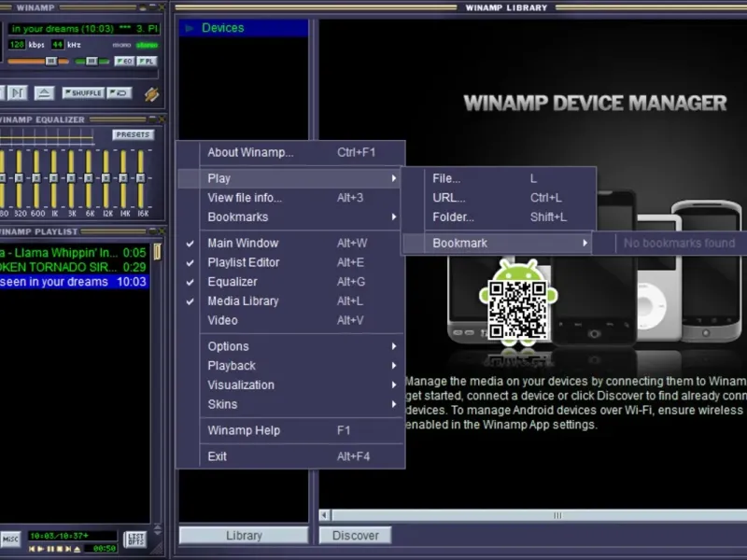
Task: Click the playlist mini play button
Action: (x=41, y=549)
